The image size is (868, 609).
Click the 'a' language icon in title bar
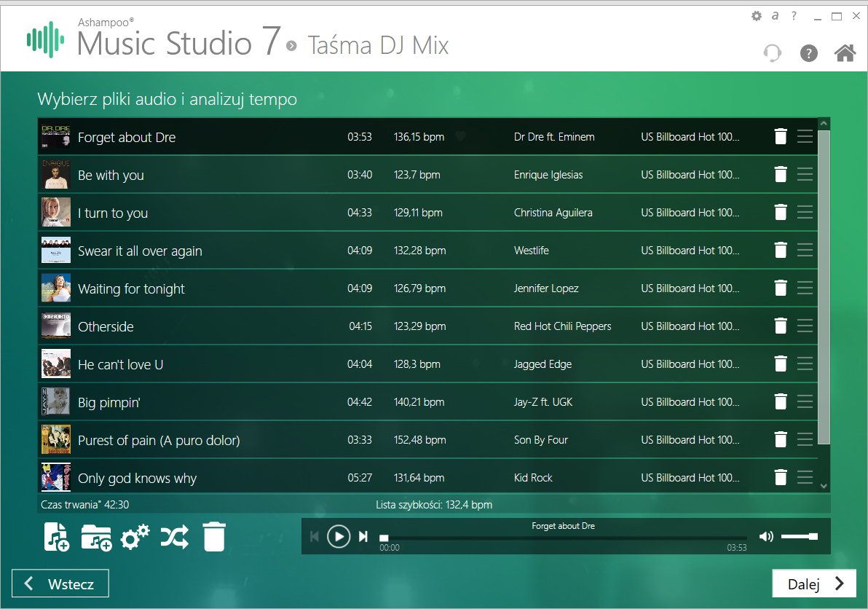click(x=775, y=15)
